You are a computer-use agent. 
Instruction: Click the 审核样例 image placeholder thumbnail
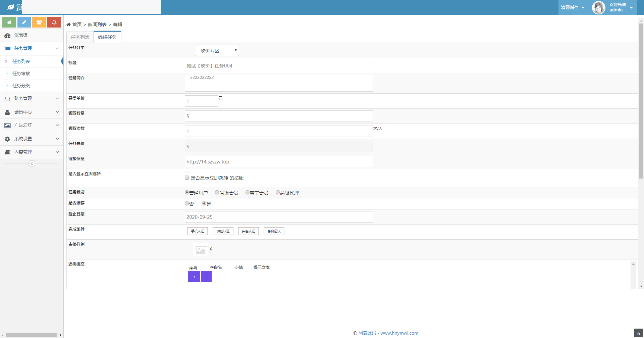[201, 249]
